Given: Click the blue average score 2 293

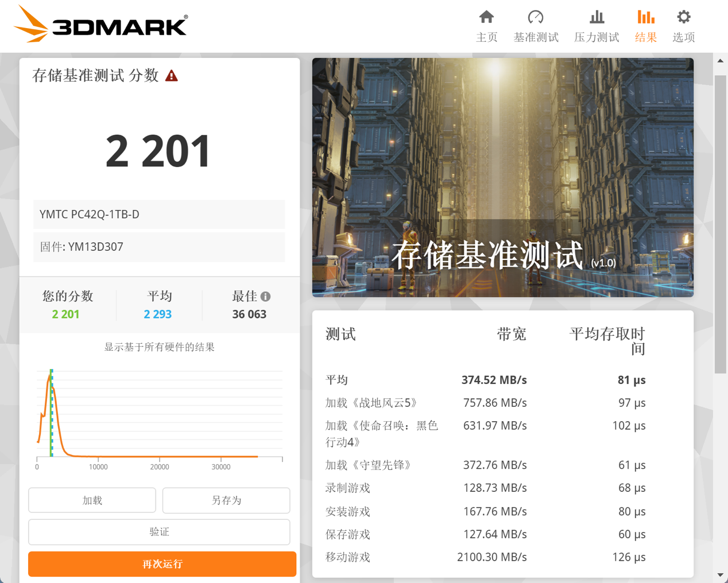Looking at the screenshot, I should (158, 314).
